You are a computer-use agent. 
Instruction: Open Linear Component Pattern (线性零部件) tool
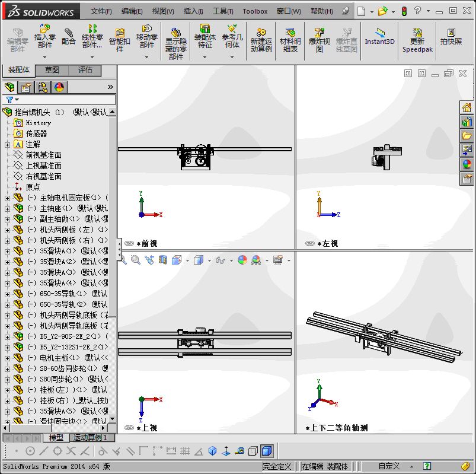pyautogui.click(x=92, y=36)
